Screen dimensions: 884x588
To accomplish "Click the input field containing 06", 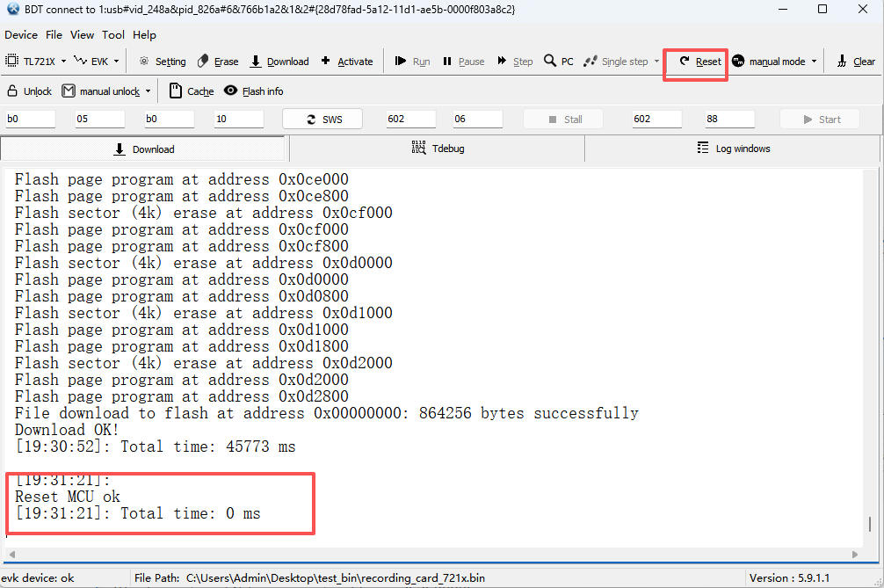I will click(477, 119).
